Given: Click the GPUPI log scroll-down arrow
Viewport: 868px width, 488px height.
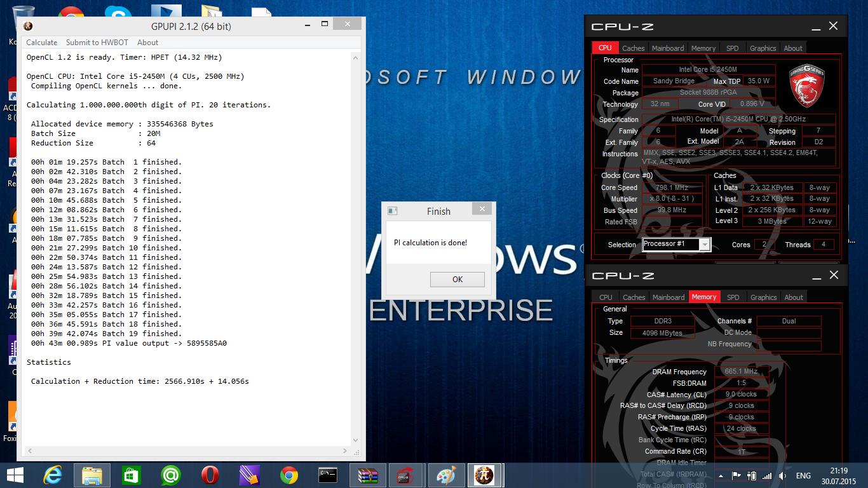Looking at the screenshot, I should click(x=356, y=440).
